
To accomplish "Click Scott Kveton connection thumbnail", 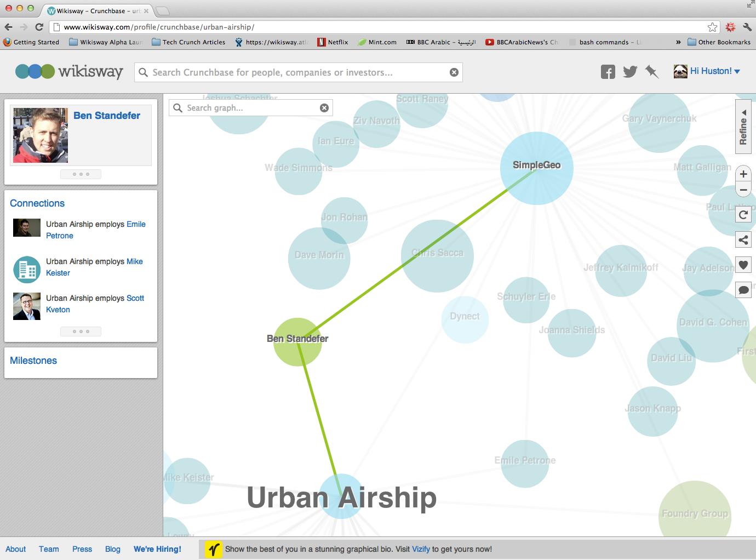I will [x=27, y=306].
